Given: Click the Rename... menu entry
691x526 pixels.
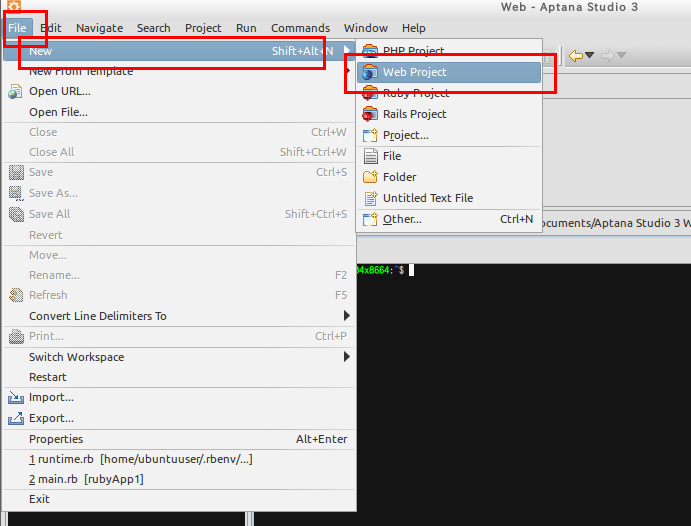Looking at the screenshot, I should (x=178, y=275).
